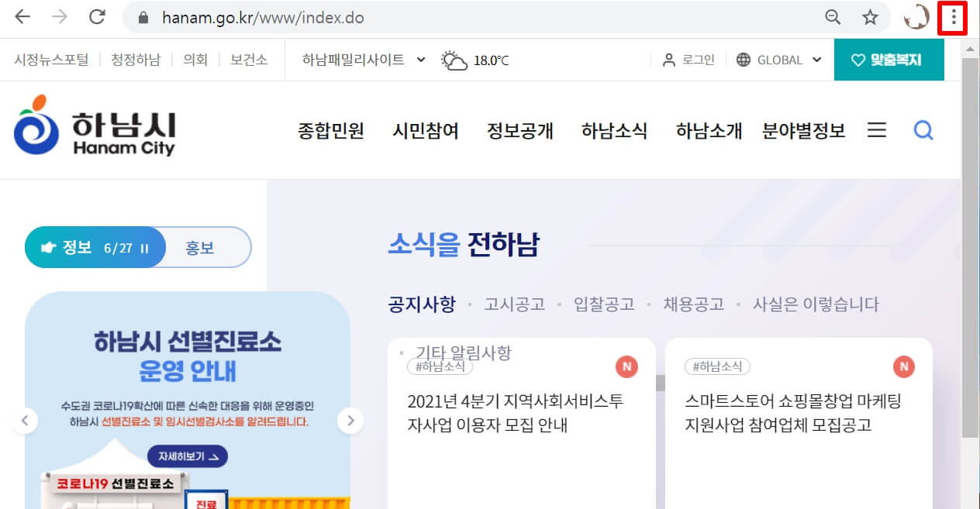Click the N badge on 스마트스토어 card
This screenshot has width=980, height=509.
pyautogui.click(x=904, y=366)
